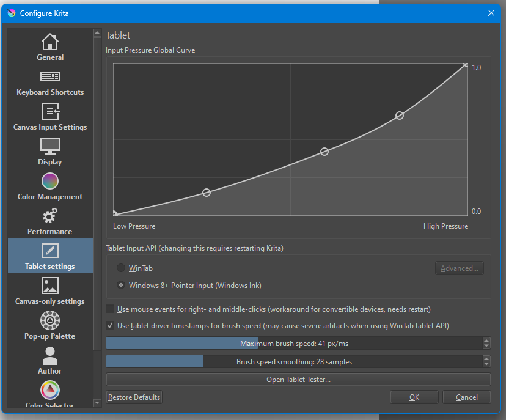Open Color Management color wheel icon
506x420 pixels.
(50, 181)
